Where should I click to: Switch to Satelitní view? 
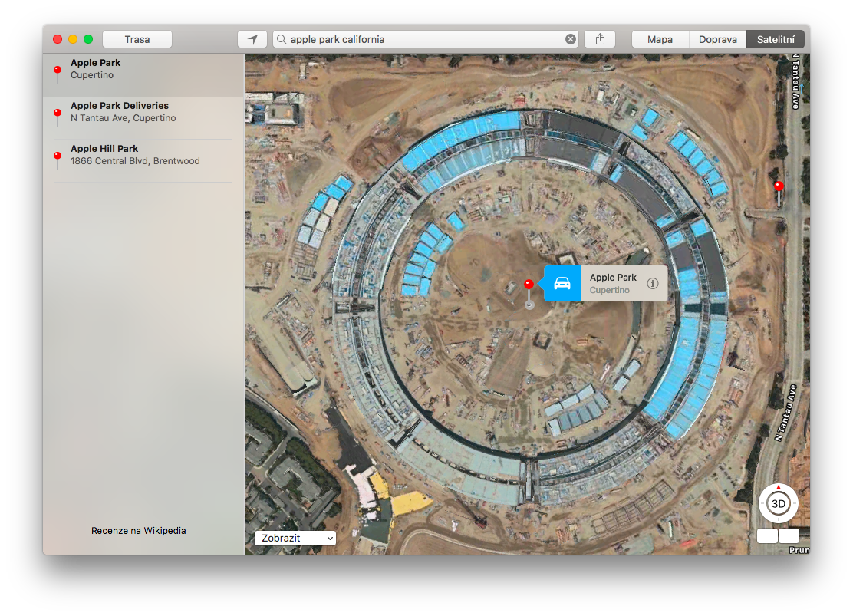776,39
